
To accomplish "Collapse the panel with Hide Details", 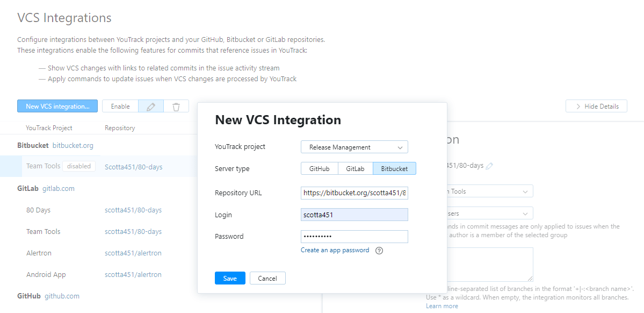I will (596, 105).
